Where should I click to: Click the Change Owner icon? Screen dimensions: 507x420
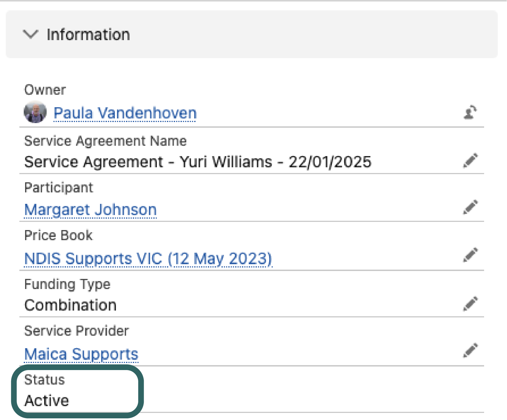pyautogui.click(x=470, y=112)
